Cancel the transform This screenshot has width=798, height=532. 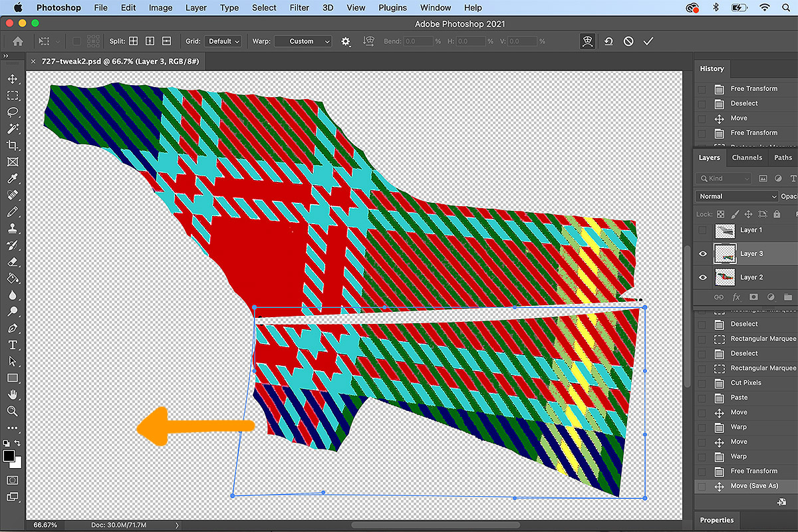click(x=628, y=41)
